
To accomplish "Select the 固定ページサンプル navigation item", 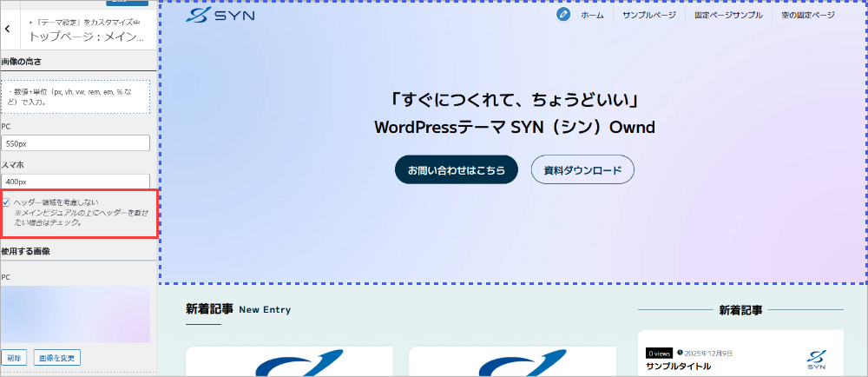I will point(728,15).
